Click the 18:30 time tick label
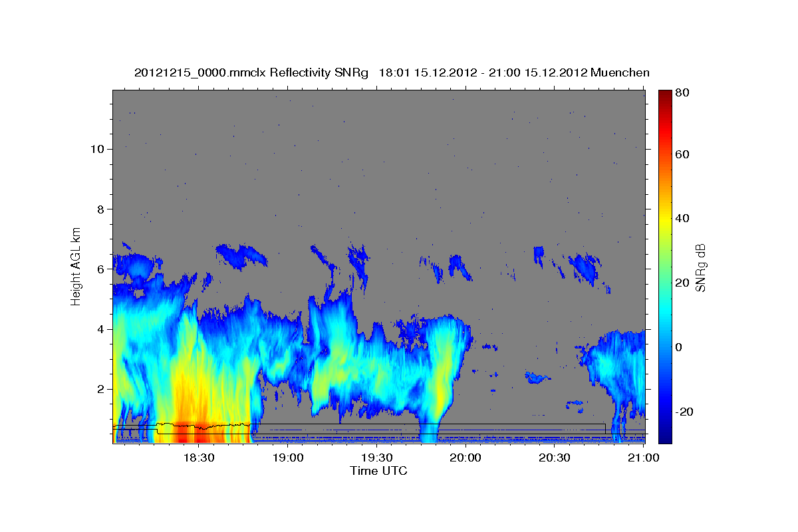The image size is (798, 532). 198,458
